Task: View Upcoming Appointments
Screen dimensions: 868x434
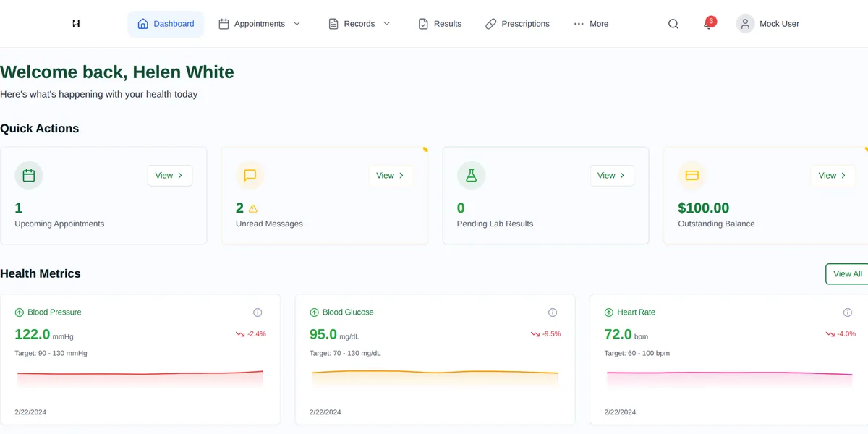Action: point(170,175)
